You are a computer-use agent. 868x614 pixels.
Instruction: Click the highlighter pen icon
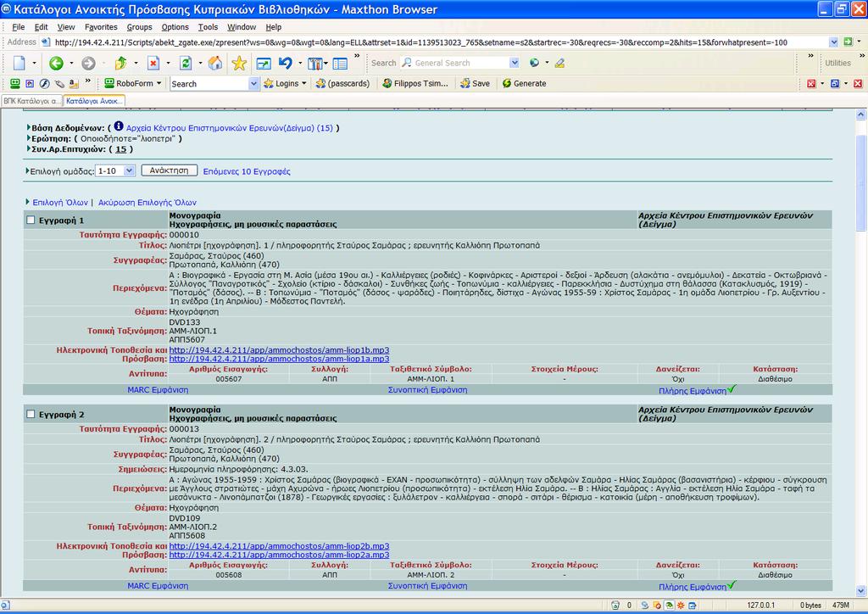(559, 63)
